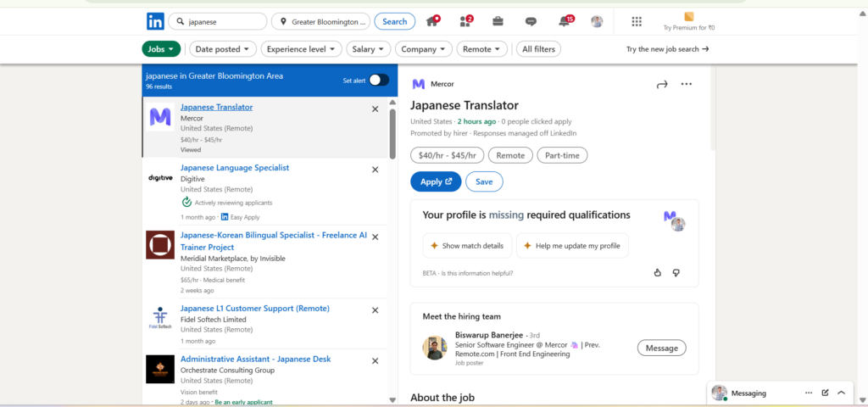Open the Messaging chat bubble icon
The height and width of the screenshot is (407, 868).
pyautogui.click(x=531, y=21)
